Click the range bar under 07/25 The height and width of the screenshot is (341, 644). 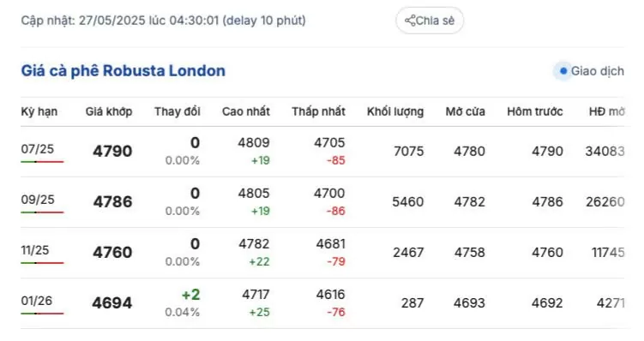pyautogui.click(x=42, y=162)
